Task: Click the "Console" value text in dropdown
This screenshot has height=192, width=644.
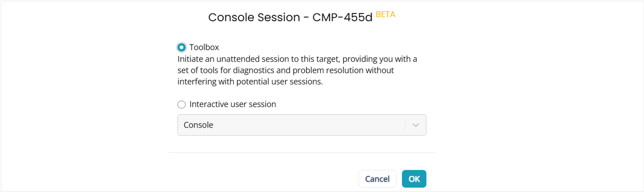Action: [198, 125]
